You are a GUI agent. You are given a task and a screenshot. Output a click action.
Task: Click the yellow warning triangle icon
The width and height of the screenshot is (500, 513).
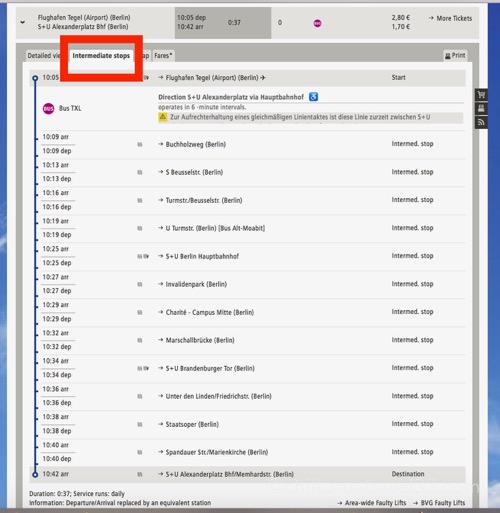click(163, 117)
